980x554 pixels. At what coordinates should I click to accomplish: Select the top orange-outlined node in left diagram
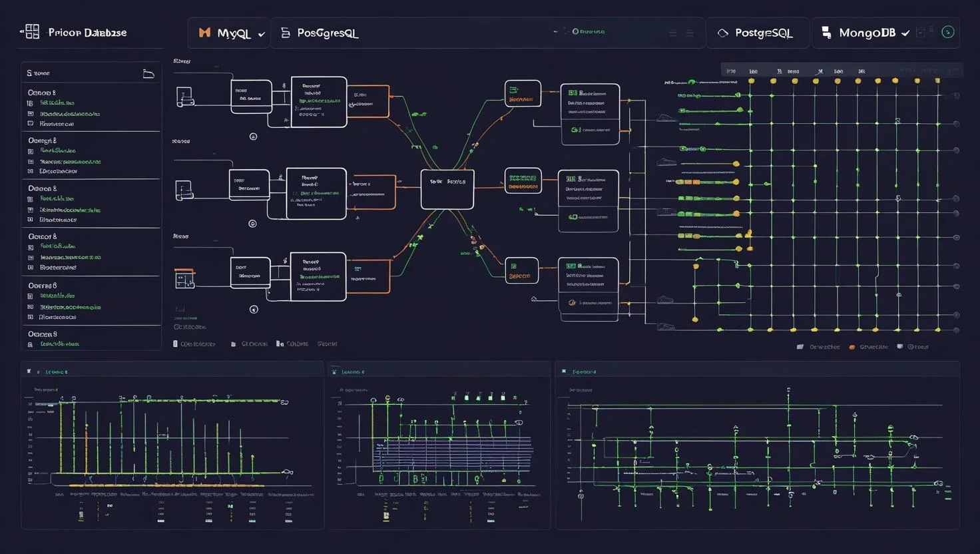368,101
